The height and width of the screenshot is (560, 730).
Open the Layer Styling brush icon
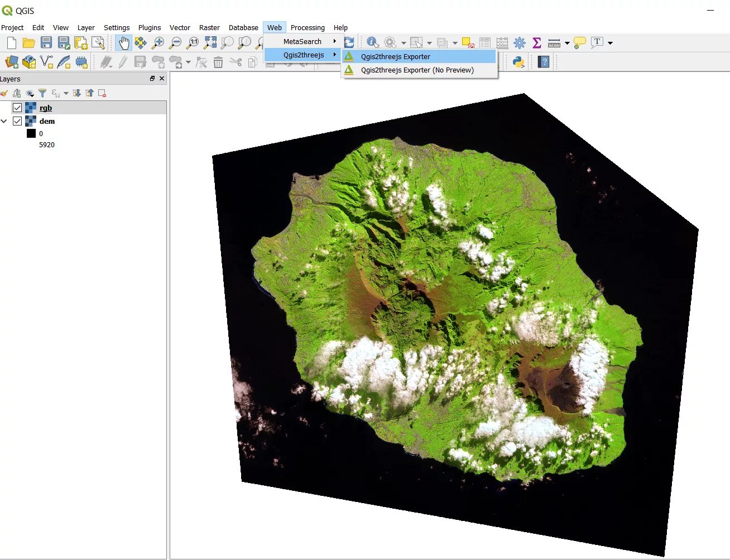pos(4,93)
